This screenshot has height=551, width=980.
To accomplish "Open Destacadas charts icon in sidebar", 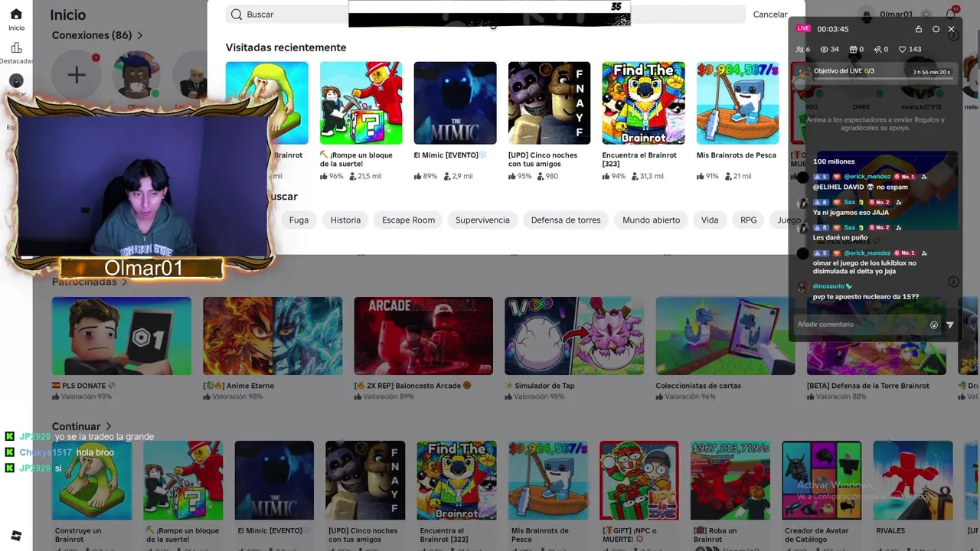I will [x=16, y=48].
